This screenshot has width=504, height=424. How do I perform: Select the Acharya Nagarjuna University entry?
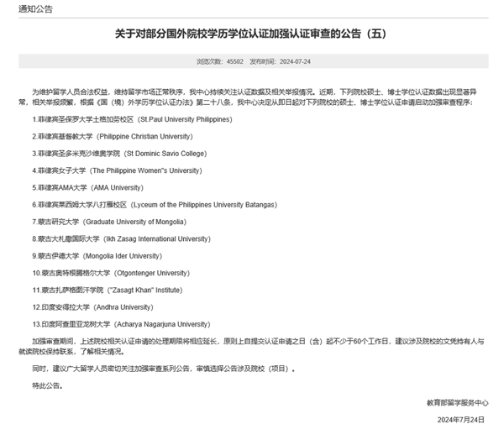click(x=122, y=323)
